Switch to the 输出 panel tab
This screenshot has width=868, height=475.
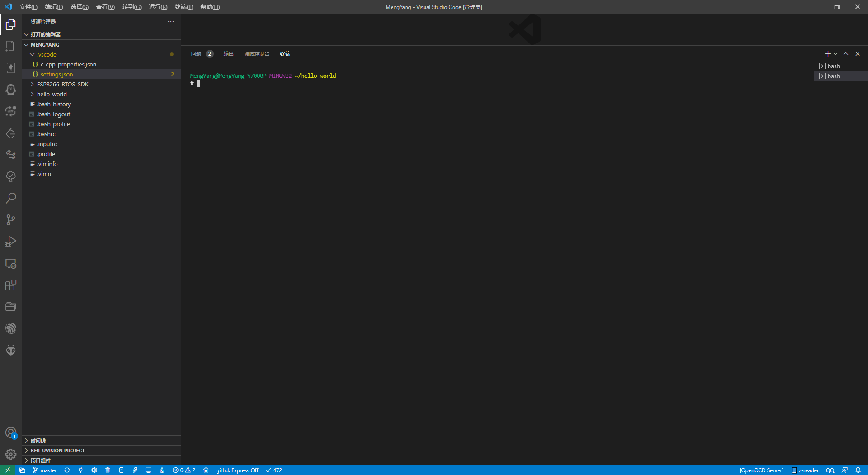coord(228,54)
